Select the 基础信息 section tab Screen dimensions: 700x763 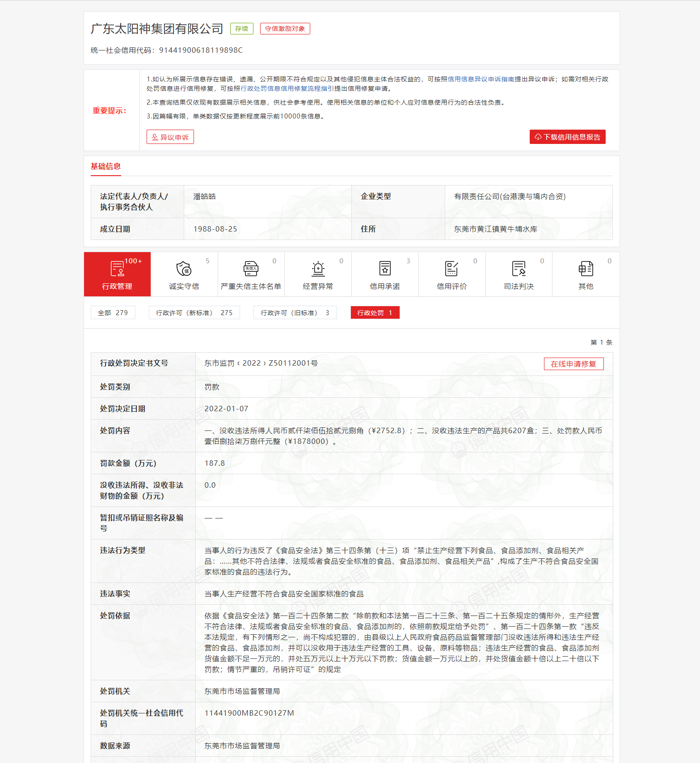click(106, 166)
